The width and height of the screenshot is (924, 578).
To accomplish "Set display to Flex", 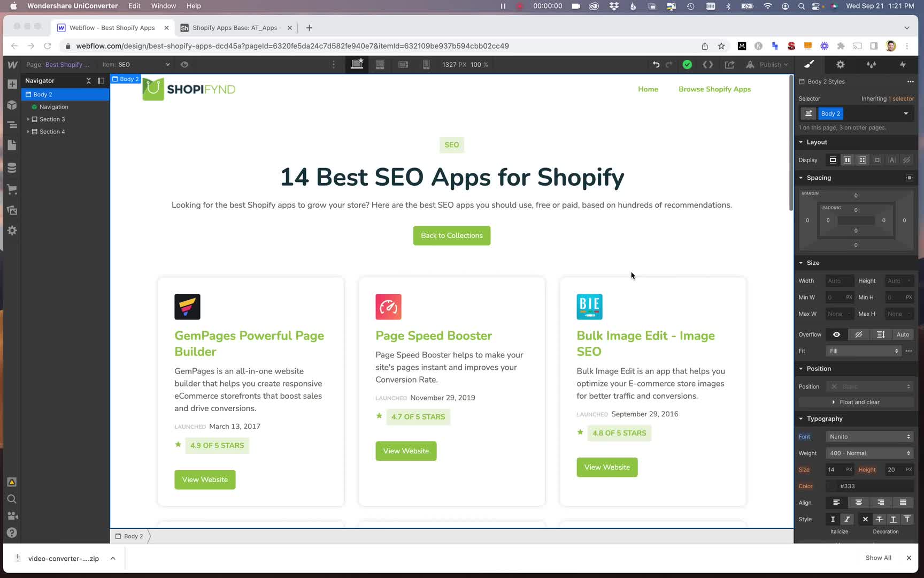I will pos(848,160).
